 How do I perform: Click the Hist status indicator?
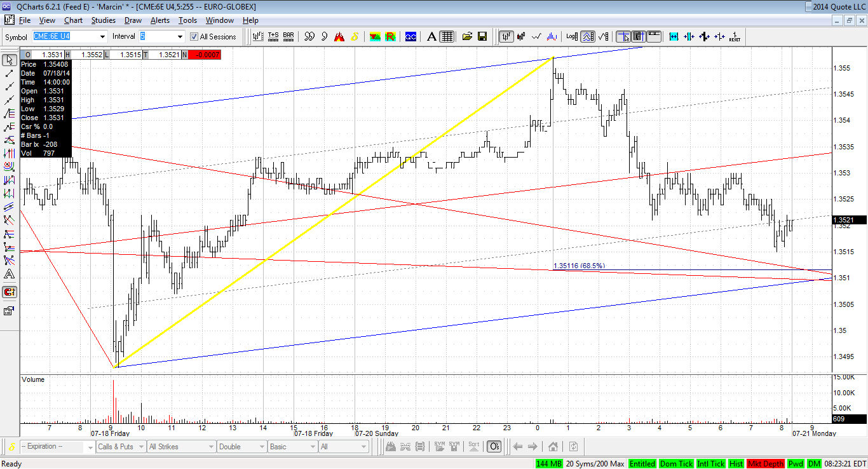(x=736, y=464)
